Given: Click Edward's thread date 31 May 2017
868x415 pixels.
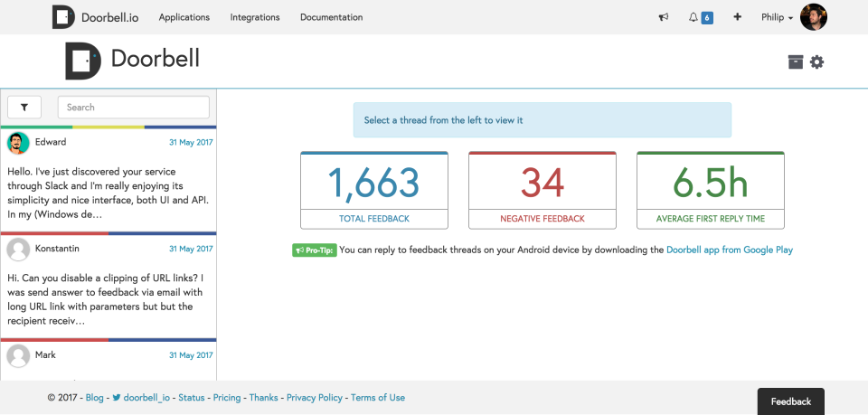Looking at the screenshot, I should pos(191,142).
